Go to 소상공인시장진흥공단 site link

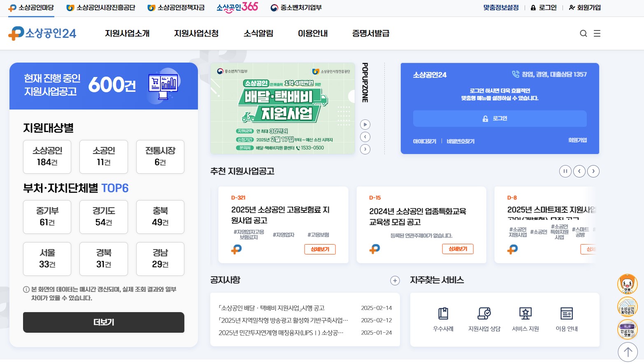tap(101, 7)
